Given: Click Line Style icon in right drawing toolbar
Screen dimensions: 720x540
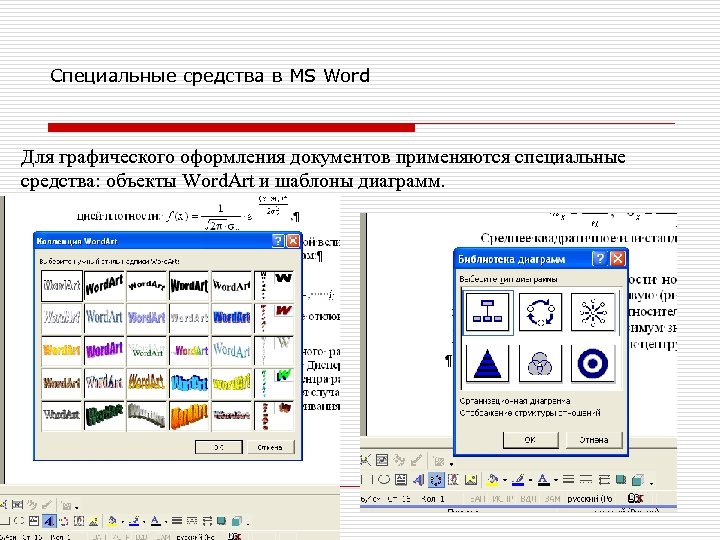Looking at the screenshot, I should (x=568, y=479).
